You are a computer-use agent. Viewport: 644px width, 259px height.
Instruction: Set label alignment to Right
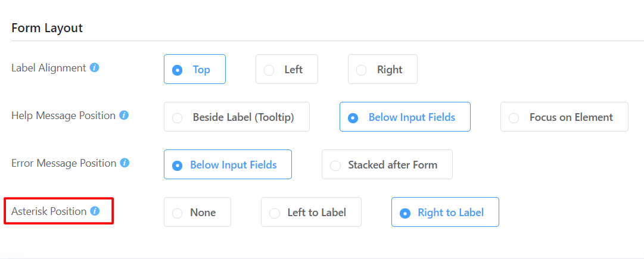click(x=383, y=69)
